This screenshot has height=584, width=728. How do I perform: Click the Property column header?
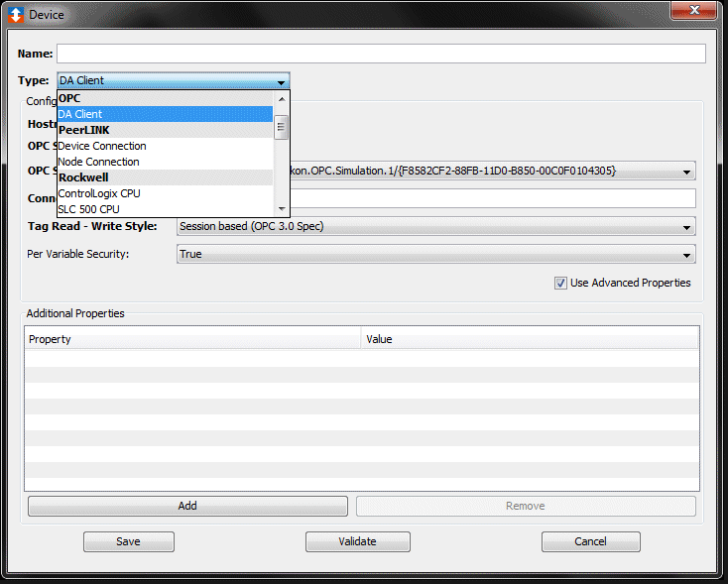[x=193, y=339]
